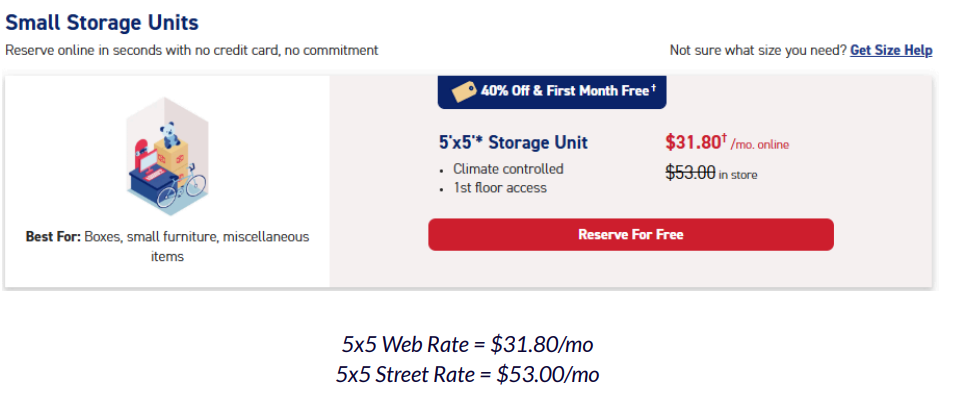
Task: Click the Climate controlled feature text
Action: [x=508, y=169]
